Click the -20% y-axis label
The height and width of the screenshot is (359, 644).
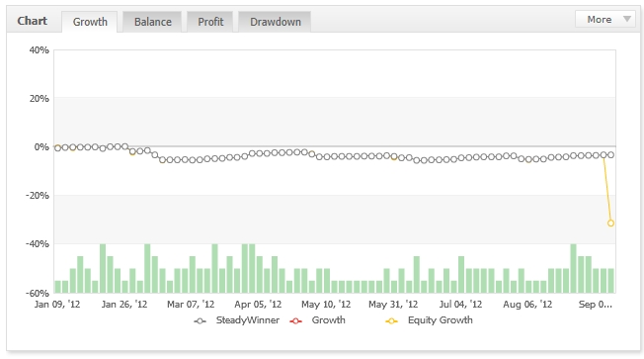(38, 196)
